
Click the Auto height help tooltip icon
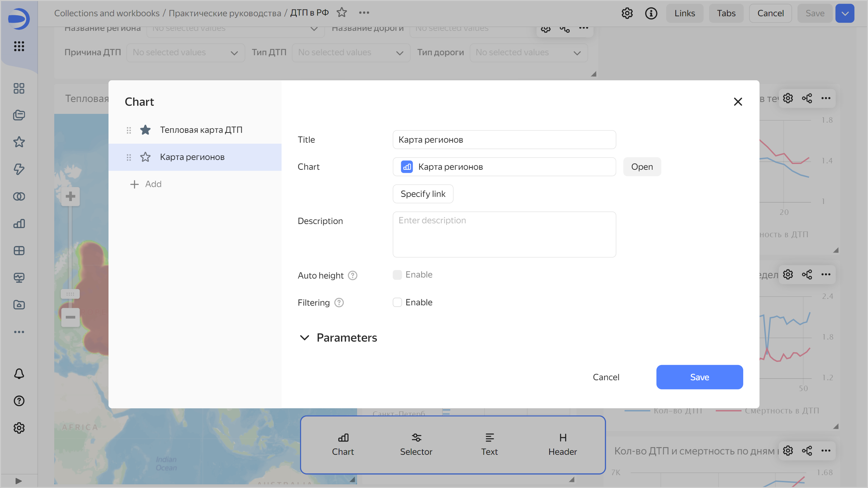[353, 276]
